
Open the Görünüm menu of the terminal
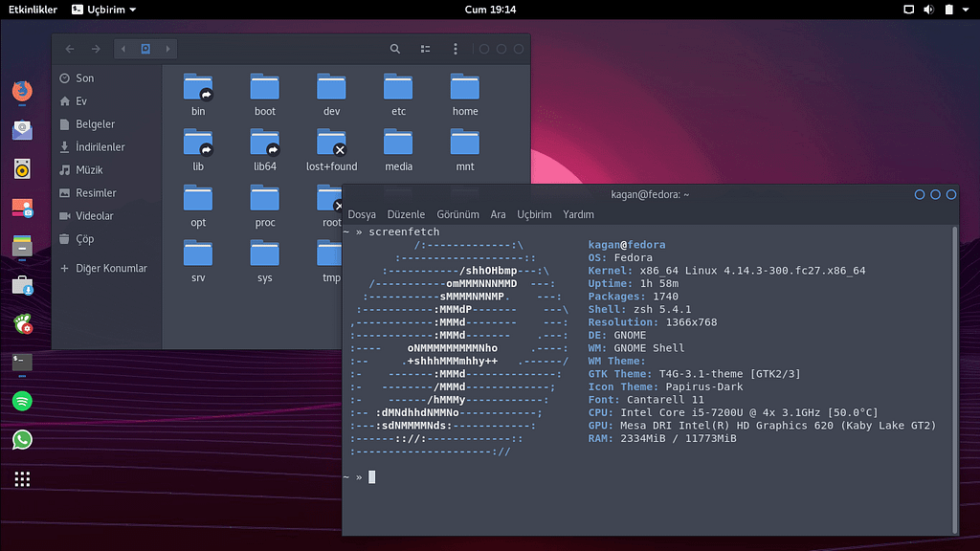457,214
